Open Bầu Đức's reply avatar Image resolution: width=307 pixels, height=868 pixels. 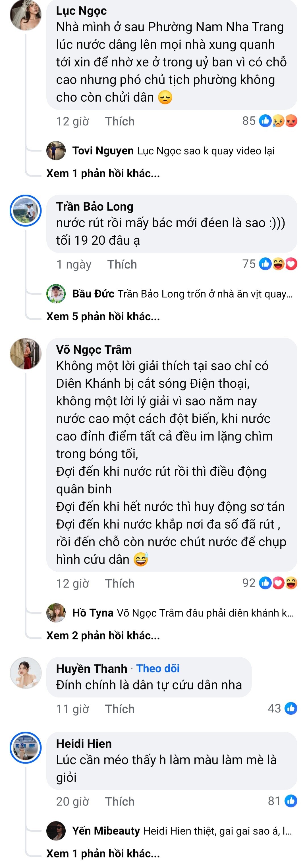[56, 293]
